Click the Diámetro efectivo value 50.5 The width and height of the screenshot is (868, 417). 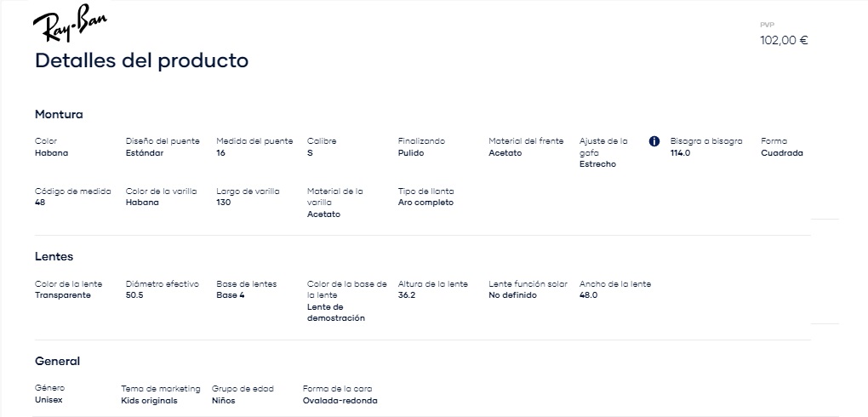pos(134,295)
